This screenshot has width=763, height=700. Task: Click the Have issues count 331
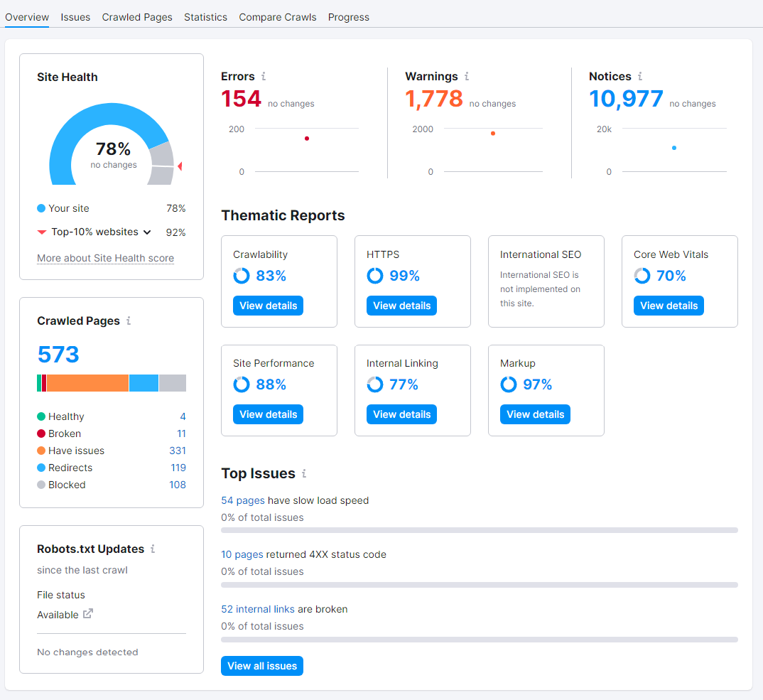[x=178, y=451]
